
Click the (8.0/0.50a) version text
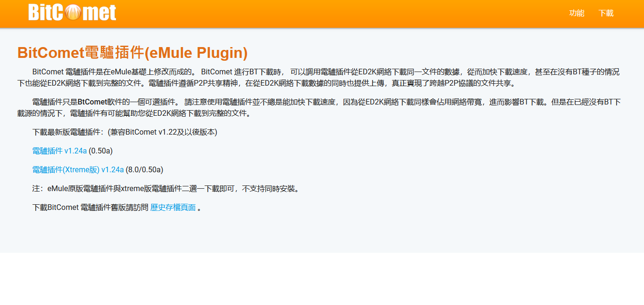click(144, 170)
